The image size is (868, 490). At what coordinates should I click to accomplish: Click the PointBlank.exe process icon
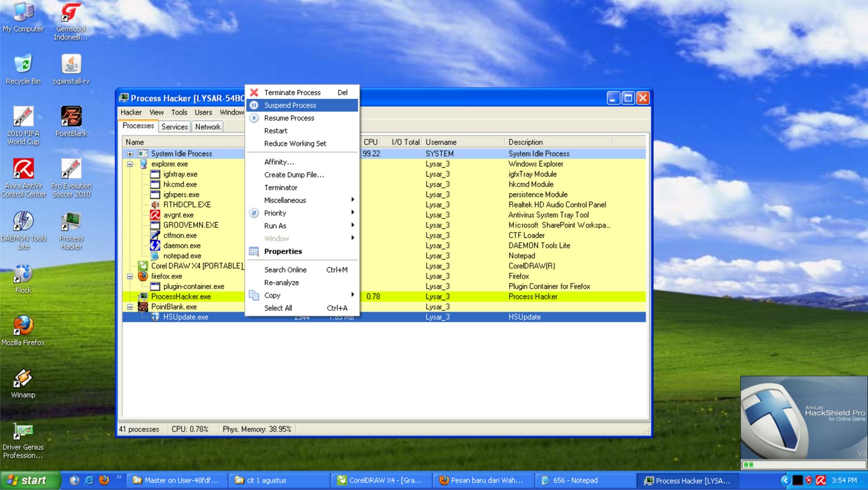point(143,307)
